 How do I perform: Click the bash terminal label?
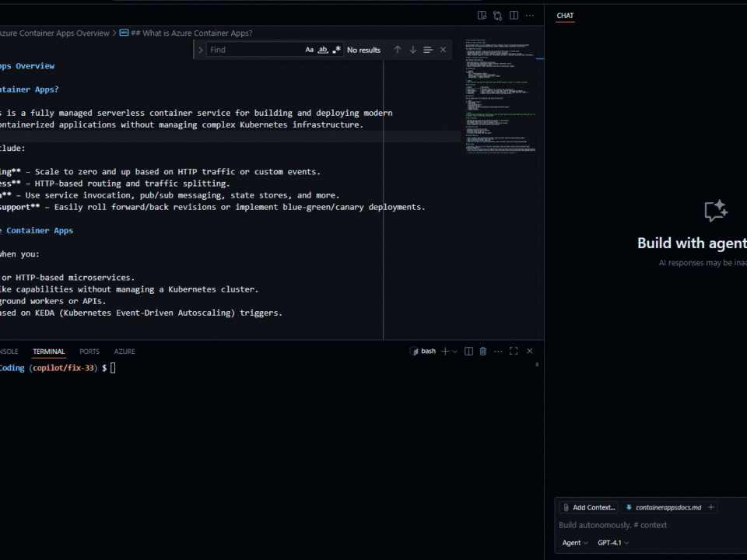(x=428, y=351)
